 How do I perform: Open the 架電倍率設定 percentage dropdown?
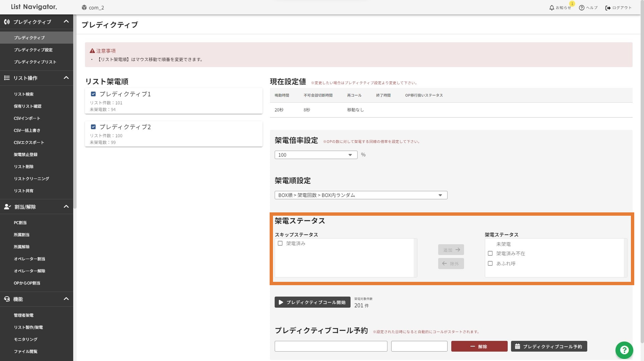(316, 155)
